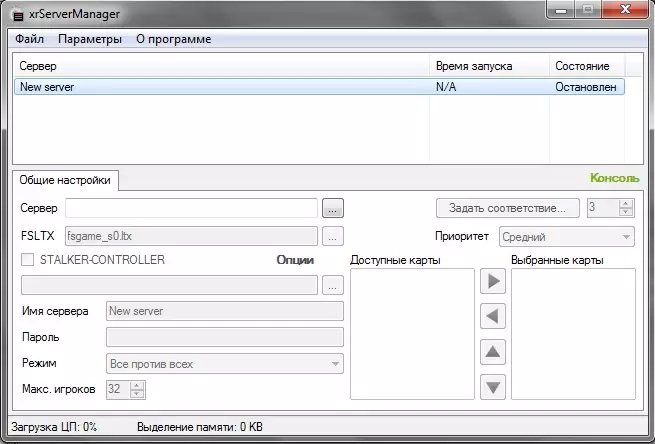
Task: Move the map up with the up arrow button
Action: click(x=493, y=352)
